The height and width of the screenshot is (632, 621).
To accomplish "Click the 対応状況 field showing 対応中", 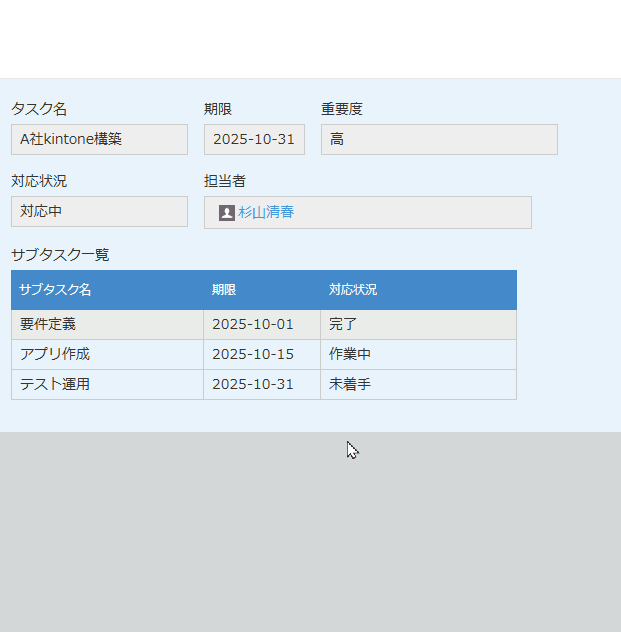I will click(99, 212).
